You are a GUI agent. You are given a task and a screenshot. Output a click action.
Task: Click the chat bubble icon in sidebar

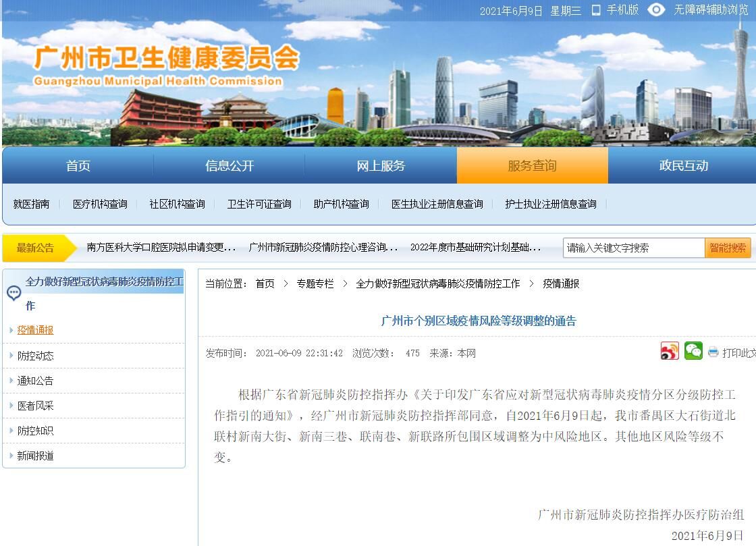click(x=13, y=293)
